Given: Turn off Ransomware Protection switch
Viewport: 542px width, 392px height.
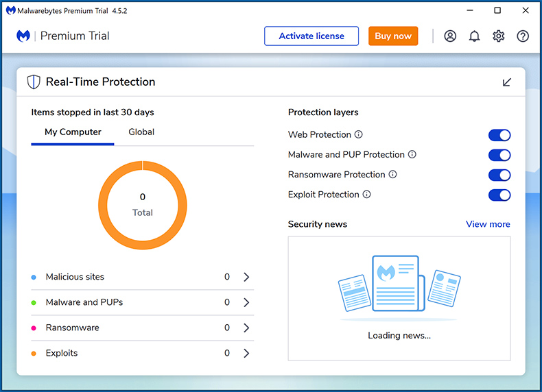Looking at the screenshot, I should (x=499, y=175).
